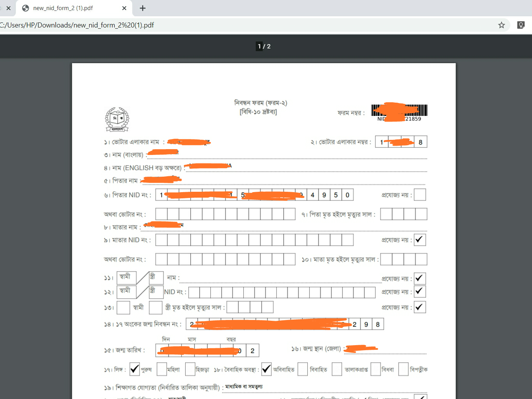Check the স্বামী checkbox in row ১৩
Viewport: 532px width, 399px height.
click(123, 308)
